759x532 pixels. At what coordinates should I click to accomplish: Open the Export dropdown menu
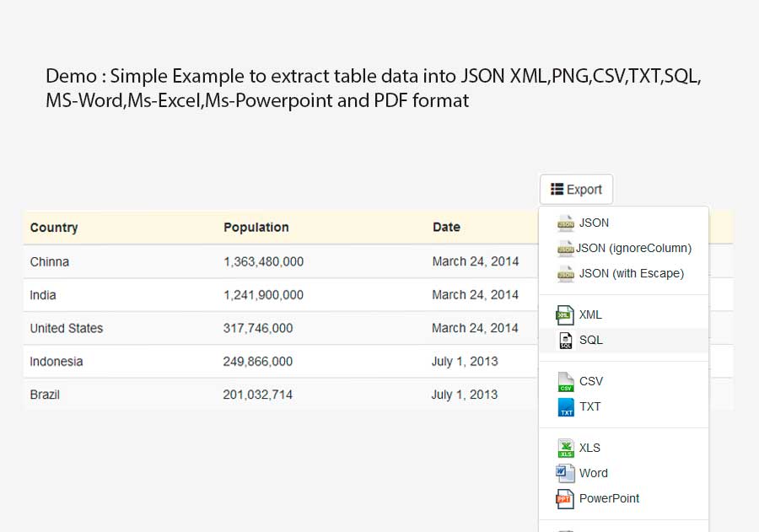tap(576, 189)
